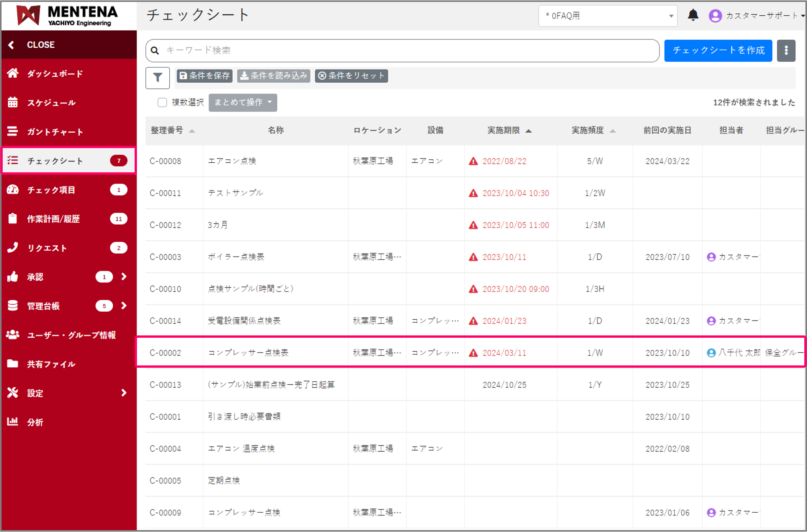Click the notification bell icon
The height and width of the screenshot is (532, 807).
coord(693,15)
